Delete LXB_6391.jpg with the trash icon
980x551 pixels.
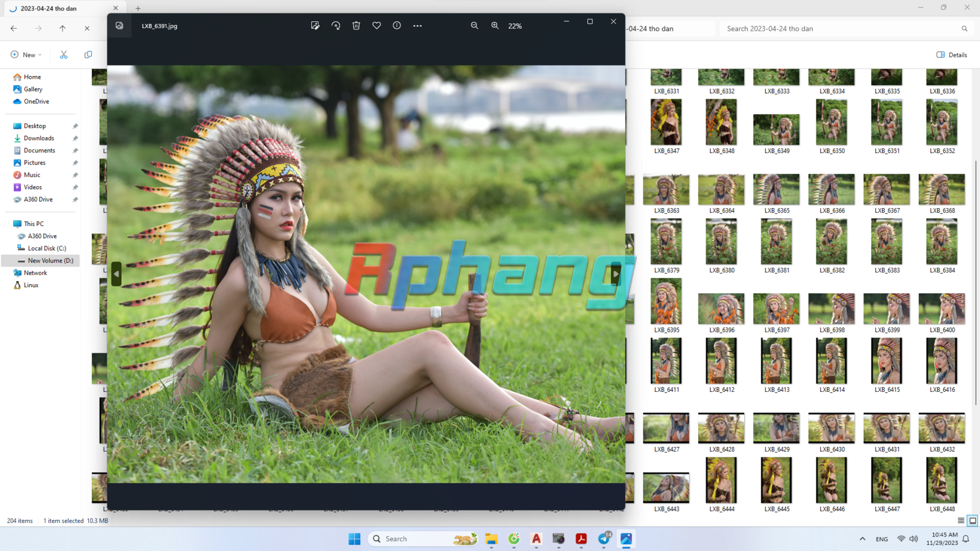[356, 26]
